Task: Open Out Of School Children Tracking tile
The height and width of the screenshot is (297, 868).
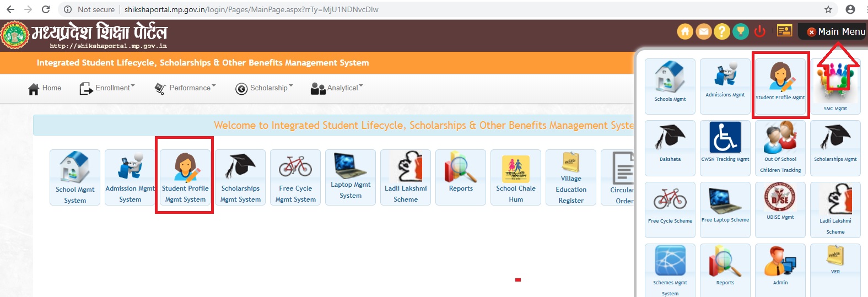Action: tap(780, 148)
